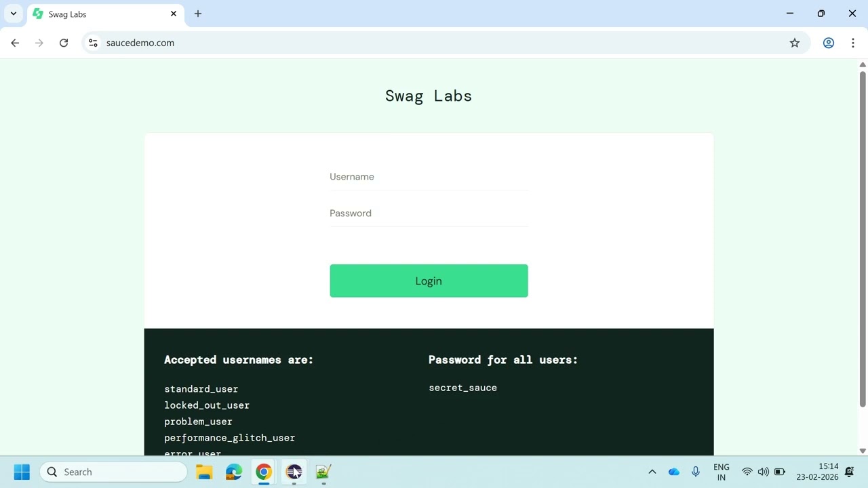The width and height of the screenshot is (868, 488).
Task: Open a new browser tab
Action: pos(198,14)
